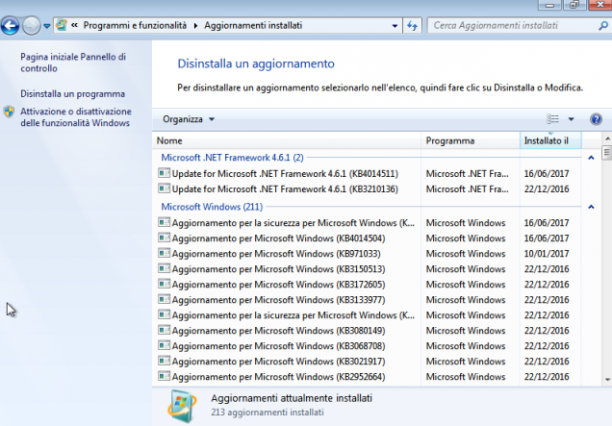Collapse the Microsoft Windows (211) group
Screen dimensions: 612x426
pyautogui.click(x=591, y=207)
